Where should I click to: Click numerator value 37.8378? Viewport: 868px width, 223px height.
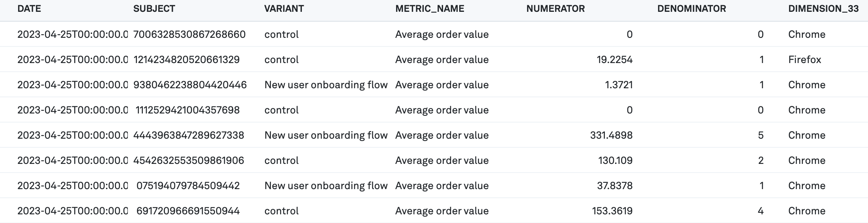[614, 186]
